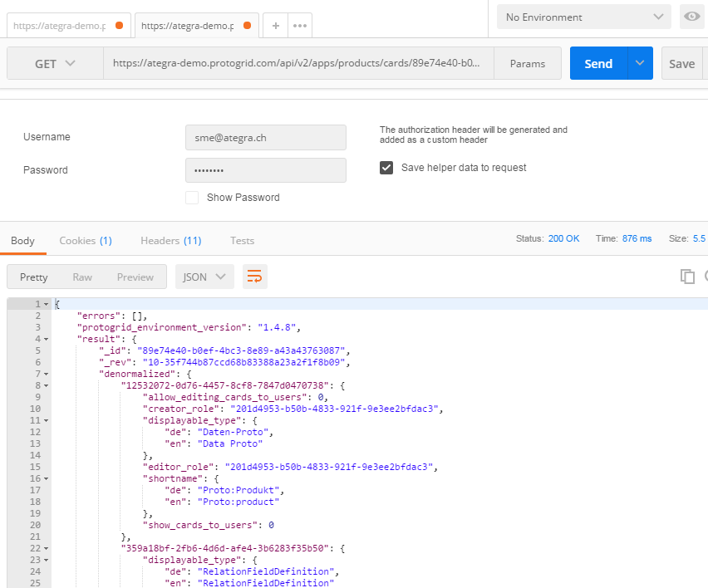The image size is (708, 588).
Task: Click "show_cards_to_users" key on line 20
Action: (x=200, y=525)
